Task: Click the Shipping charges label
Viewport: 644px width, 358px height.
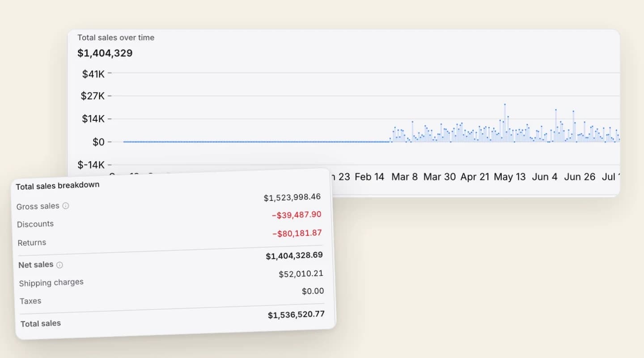Action: coord(51,283)
